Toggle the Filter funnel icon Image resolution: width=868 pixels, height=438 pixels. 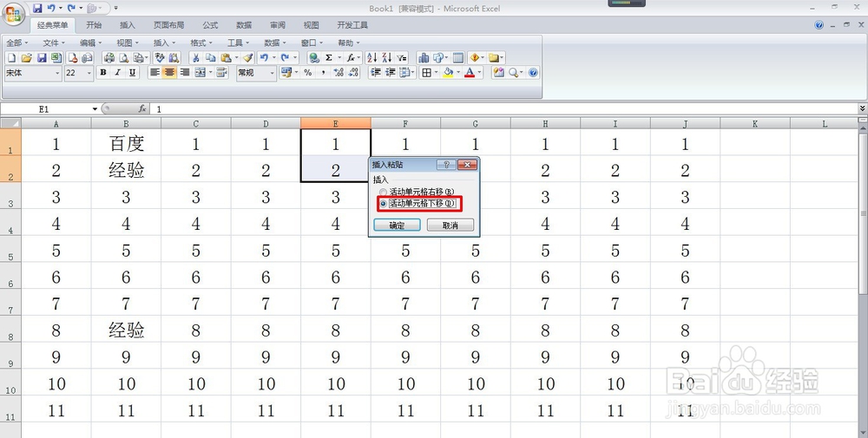pyautogui.click(x=401, y=57)
